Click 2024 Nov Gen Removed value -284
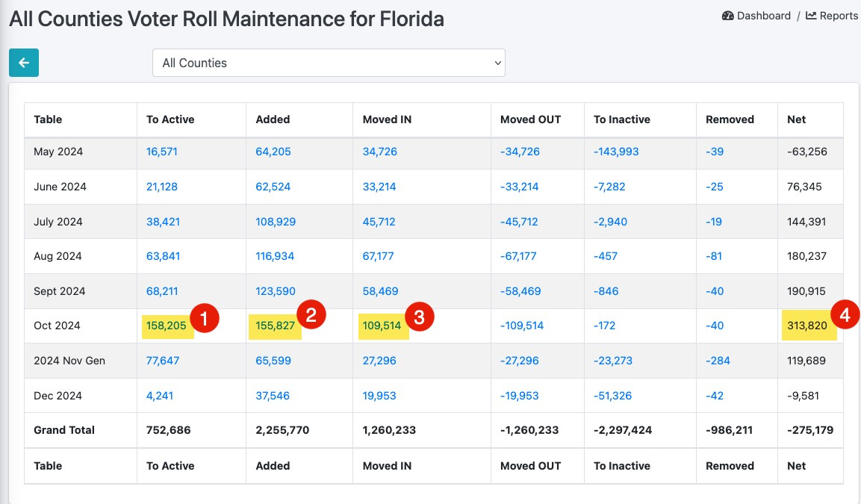Image resolution: width=861 pixels, height=504 pixels. click(x=718, y=361)
